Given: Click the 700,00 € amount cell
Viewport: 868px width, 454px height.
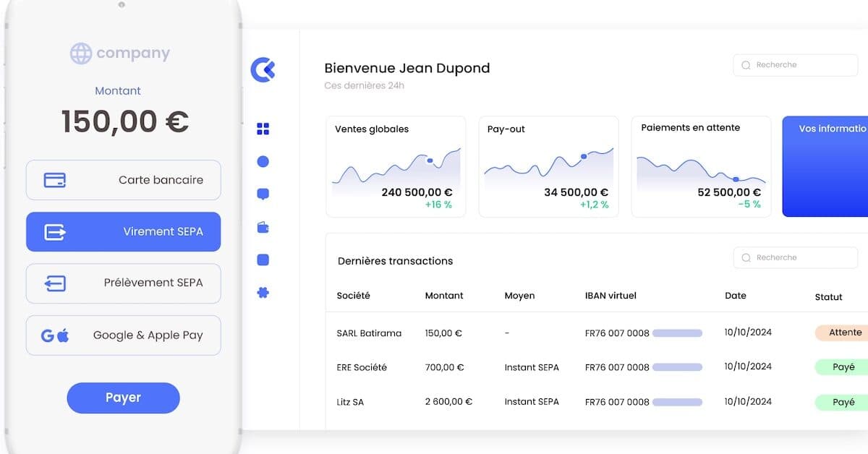Looking at the screenshot, I should coord(443,367).
